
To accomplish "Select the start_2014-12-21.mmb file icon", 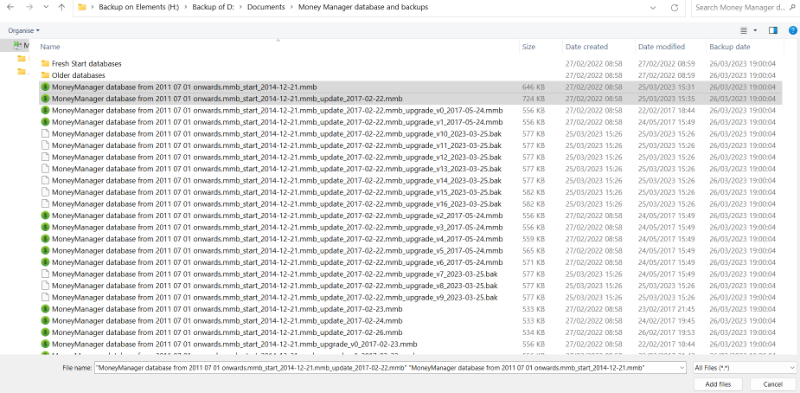I will 45,87.
